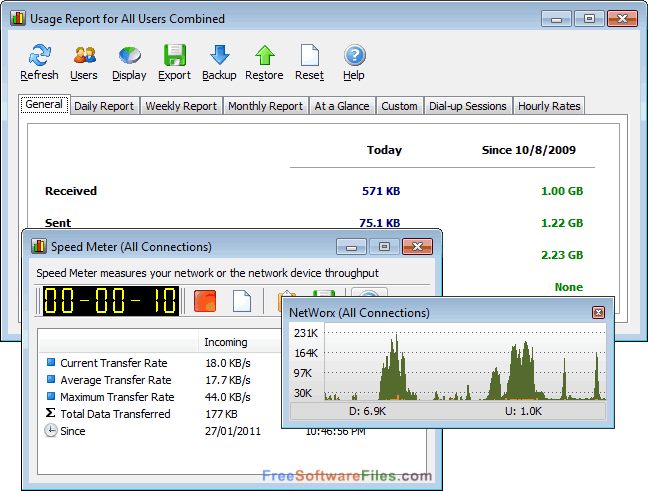
Task: Open the Hourly Rates tab
Action: 549,106
